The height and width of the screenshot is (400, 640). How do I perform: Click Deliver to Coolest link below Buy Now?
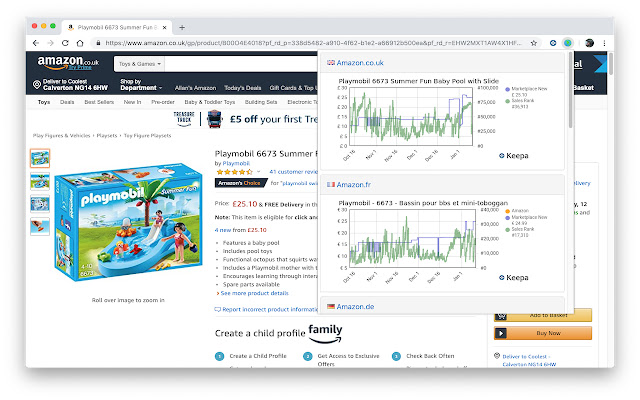click(529, 360)
